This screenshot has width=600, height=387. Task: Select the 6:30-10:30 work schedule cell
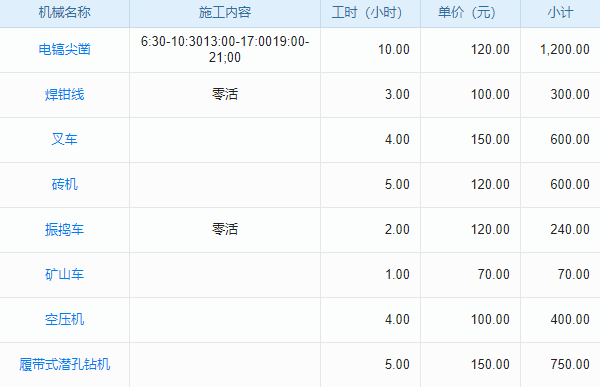[x=225, y=49]
